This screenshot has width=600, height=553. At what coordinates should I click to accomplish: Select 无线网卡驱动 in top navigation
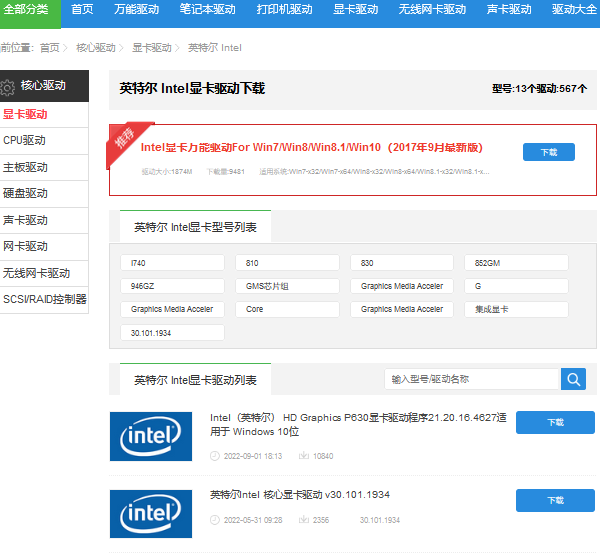[x=432, y=9]
